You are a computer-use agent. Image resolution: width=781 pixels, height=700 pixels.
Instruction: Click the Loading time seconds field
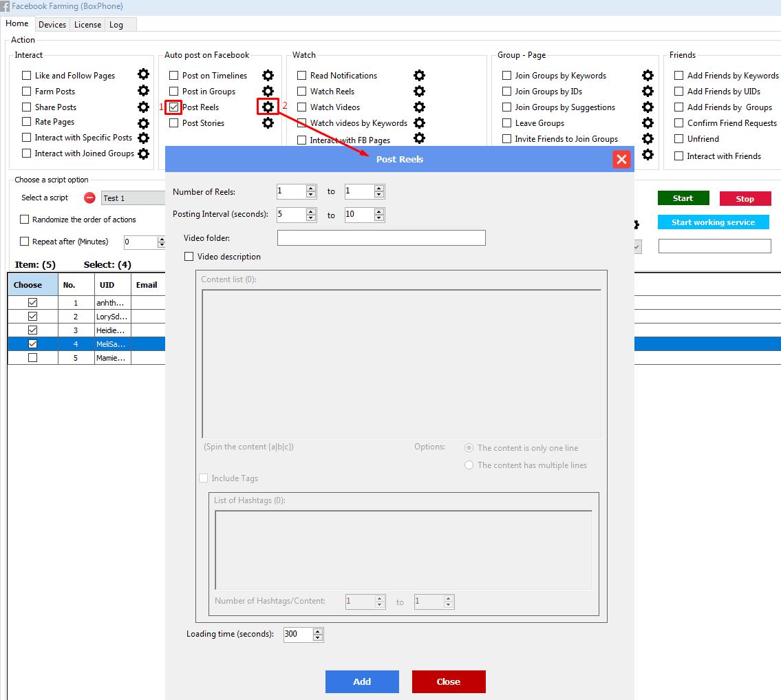(298, 634)
